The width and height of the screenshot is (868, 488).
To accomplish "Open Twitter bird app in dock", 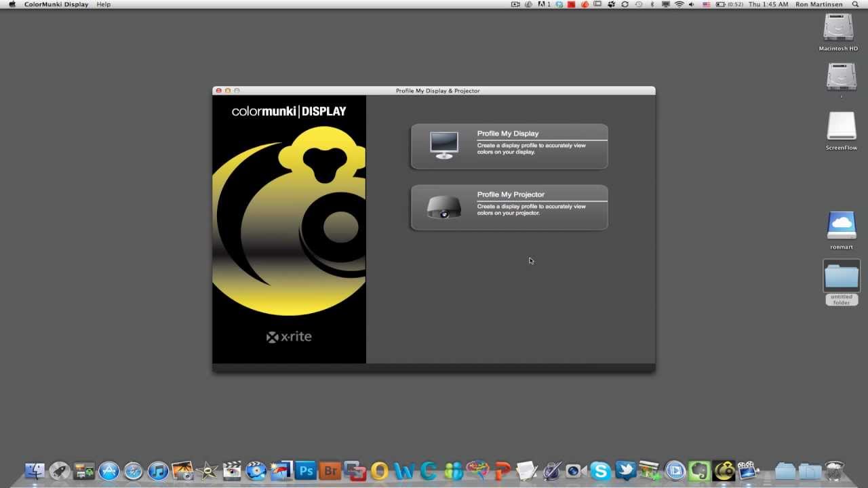I will pyautogui.click(x=625, y=470).
